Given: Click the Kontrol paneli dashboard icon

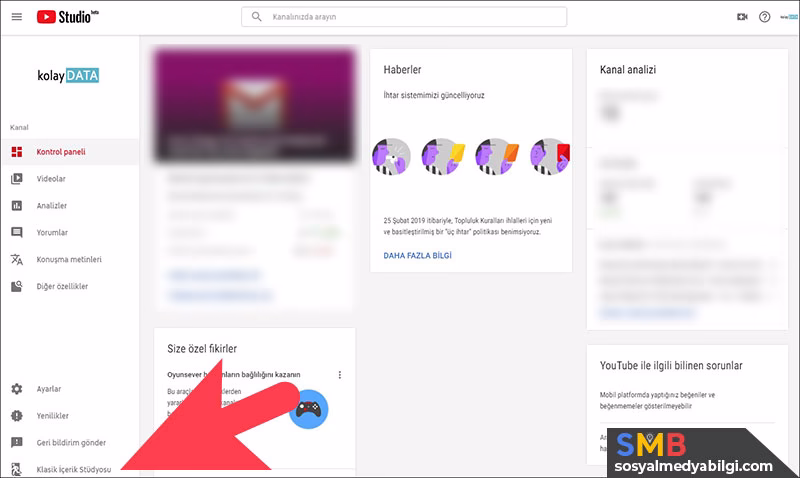Looking at the screenshot, I should pyautogui.click(x=16, y=152).
